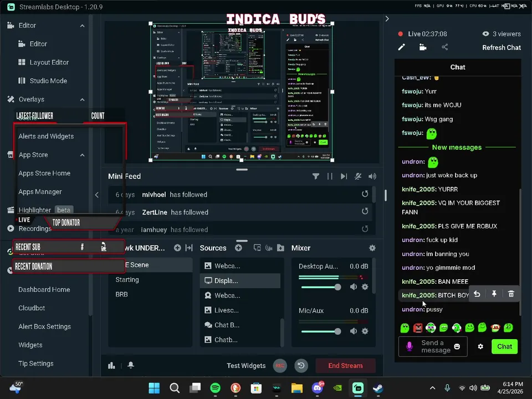This screenshot has width=532, height=399.
Task: Skip to the next Mini Feed alert
Action: pos(344,176)
